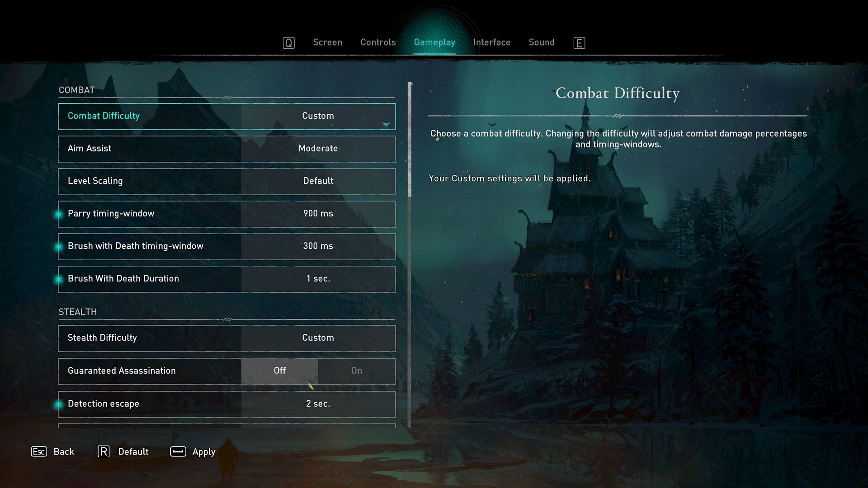Click the right navigation E icon
Screen dimensions: 868x488
coord(579,42)
